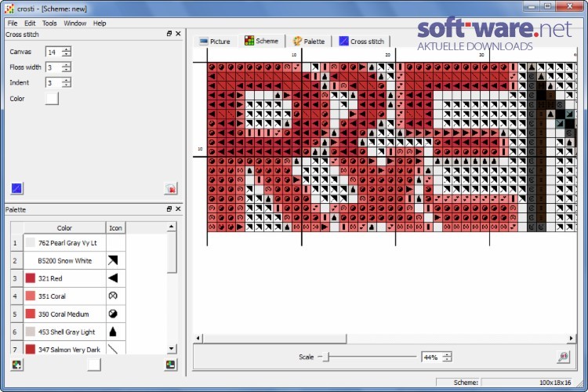Select 351 Coral palette row

coord(68,296)
